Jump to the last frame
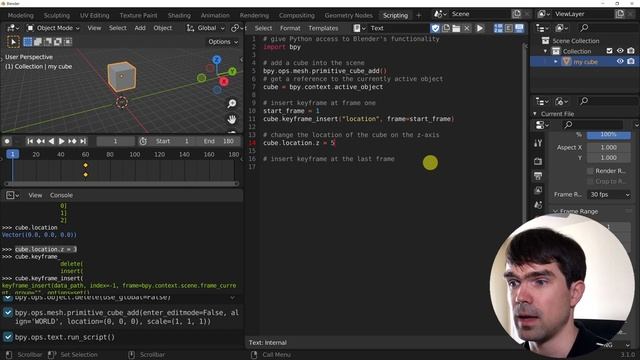This screenshot has width=640, height=360. [x=83, y=141]
